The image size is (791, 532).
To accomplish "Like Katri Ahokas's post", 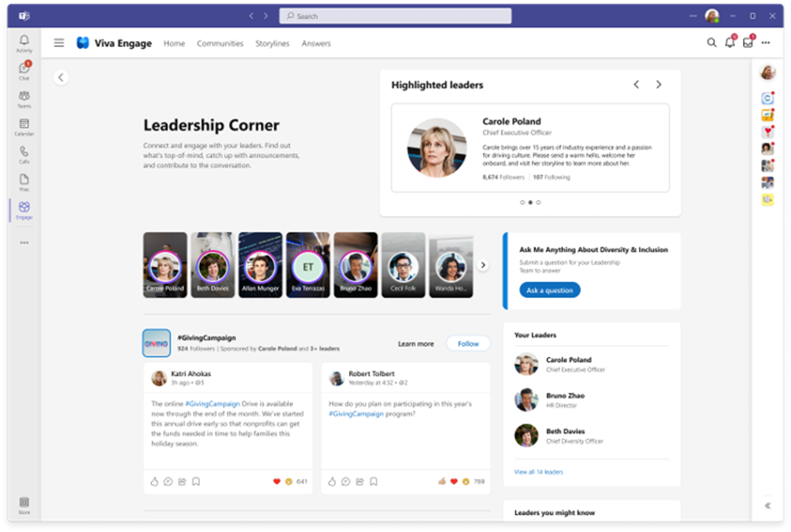I will pos(154,481).
